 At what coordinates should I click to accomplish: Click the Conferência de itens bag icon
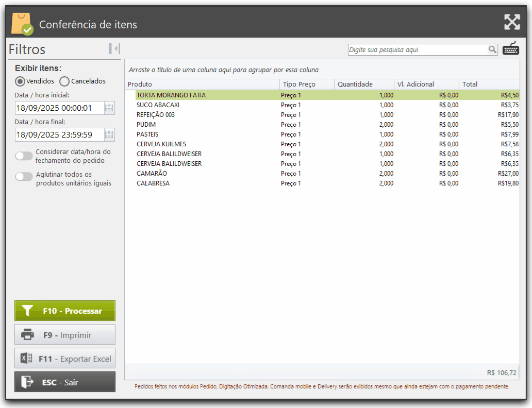click(22, 24)
